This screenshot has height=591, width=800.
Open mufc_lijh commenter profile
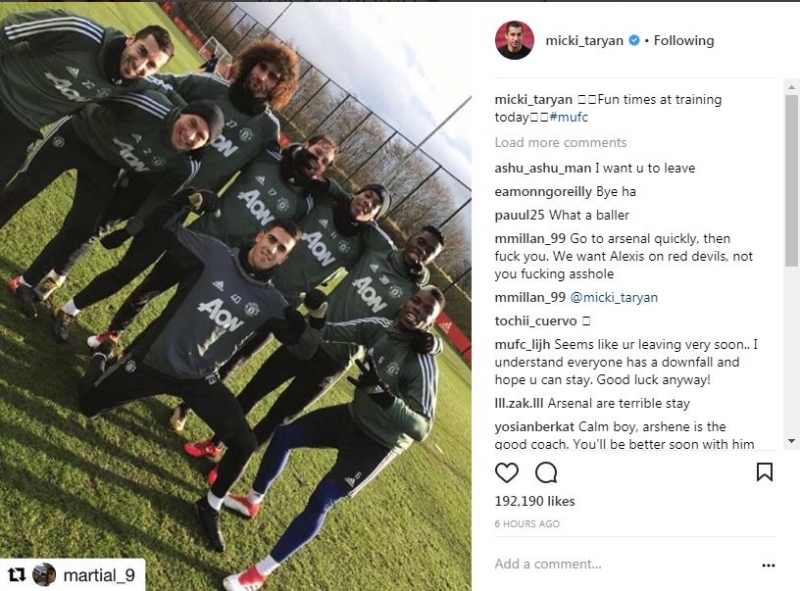(522, 344)
